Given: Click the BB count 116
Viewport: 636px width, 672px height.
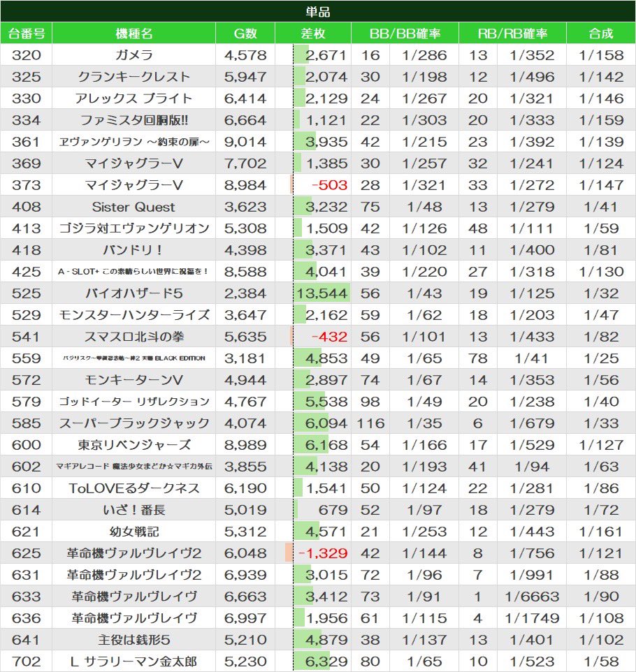Looking at the screenshot, I should 370,423.
